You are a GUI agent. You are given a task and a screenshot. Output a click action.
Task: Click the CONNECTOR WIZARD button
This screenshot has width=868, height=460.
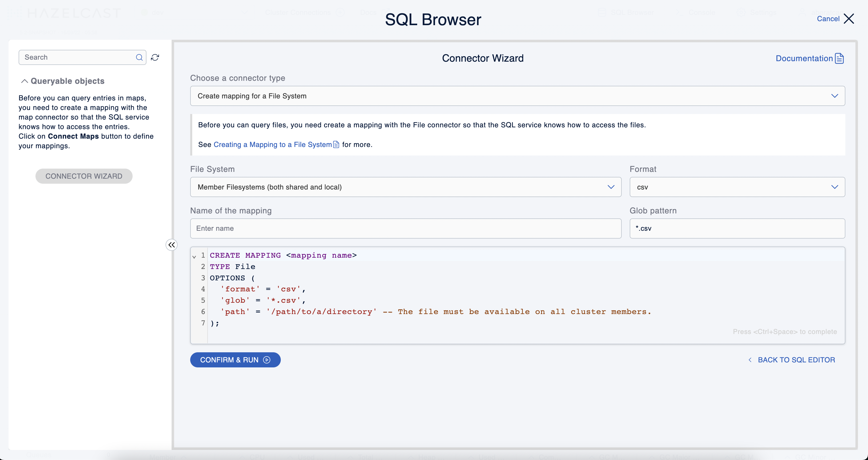click(84, 176)
